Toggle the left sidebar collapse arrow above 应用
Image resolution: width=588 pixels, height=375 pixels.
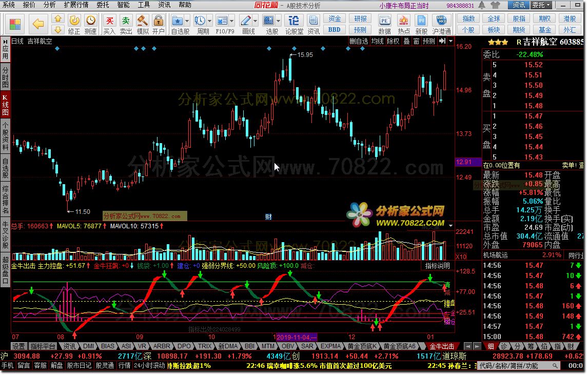coord(5,41)
